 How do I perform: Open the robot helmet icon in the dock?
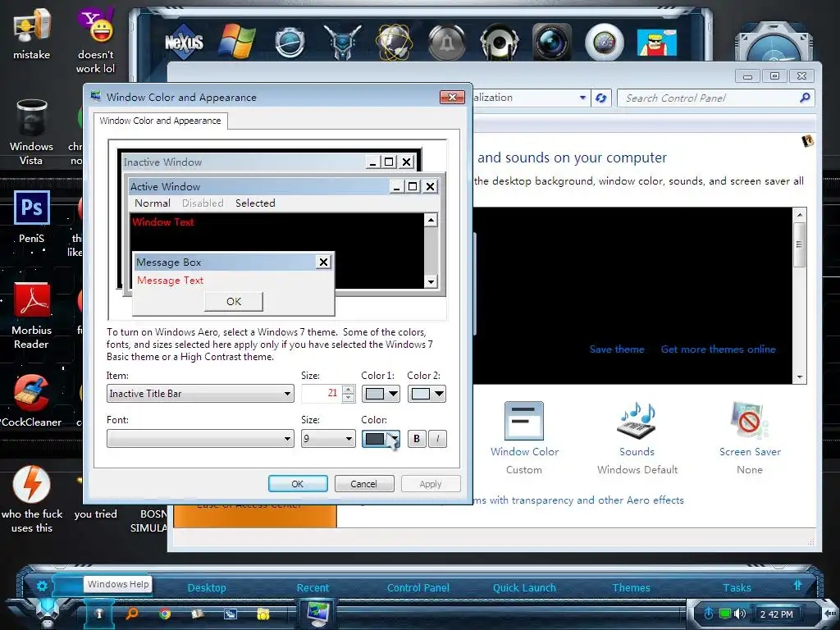tap(342, 42)
